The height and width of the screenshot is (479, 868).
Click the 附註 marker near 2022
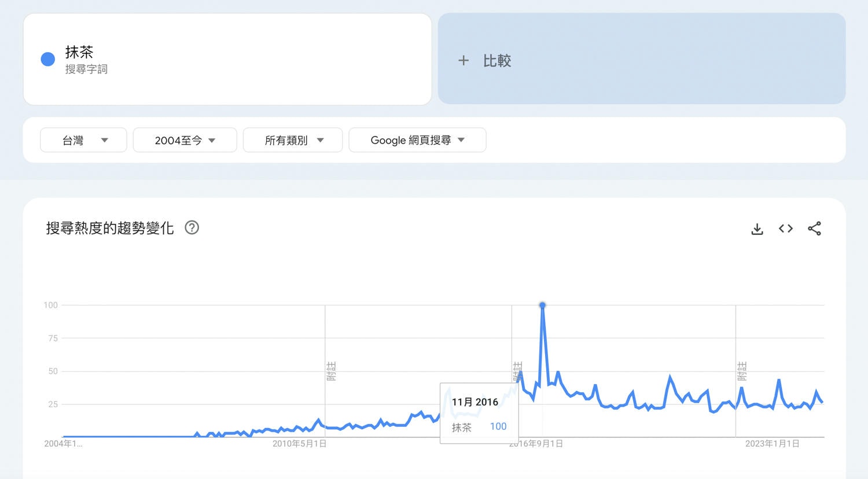pyautogui.click(x=742, y=371)
